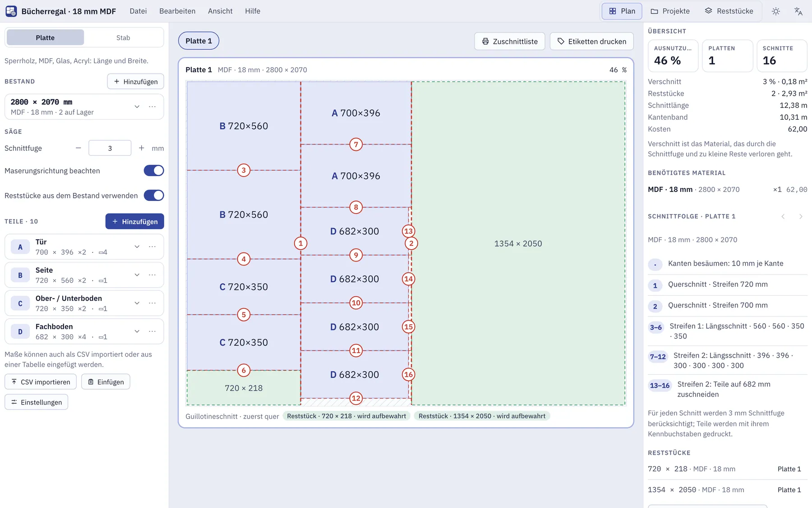
Task: Go to previous Schnittfolge plate arrow
Action: [783, 216]
